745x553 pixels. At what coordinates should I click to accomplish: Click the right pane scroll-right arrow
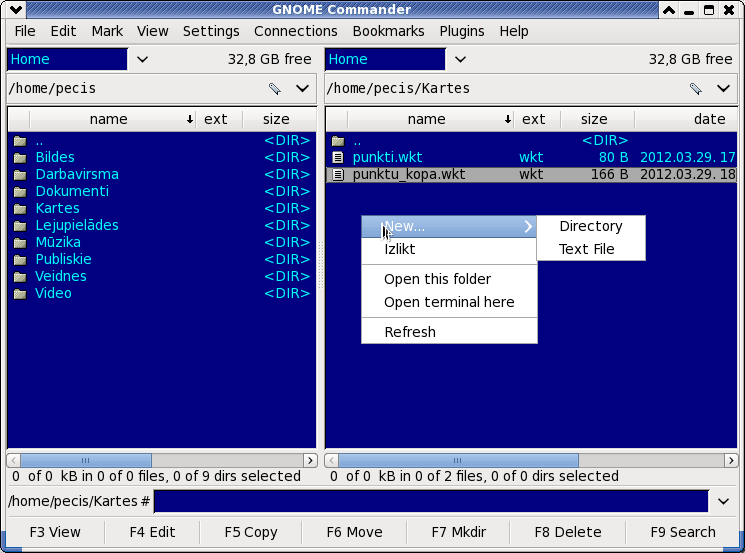click(x=731, y=460)
